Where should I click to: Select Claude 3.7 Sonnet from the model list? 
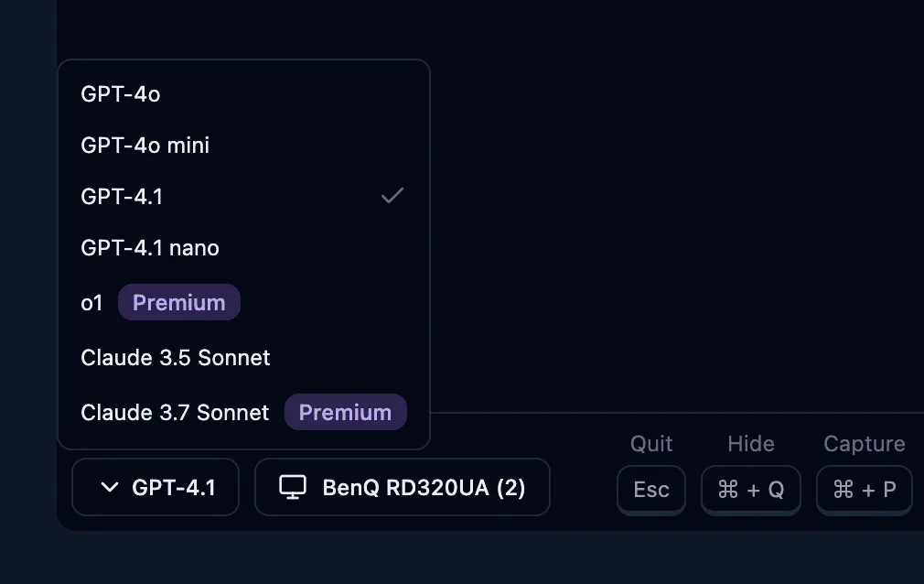(174, 412)
